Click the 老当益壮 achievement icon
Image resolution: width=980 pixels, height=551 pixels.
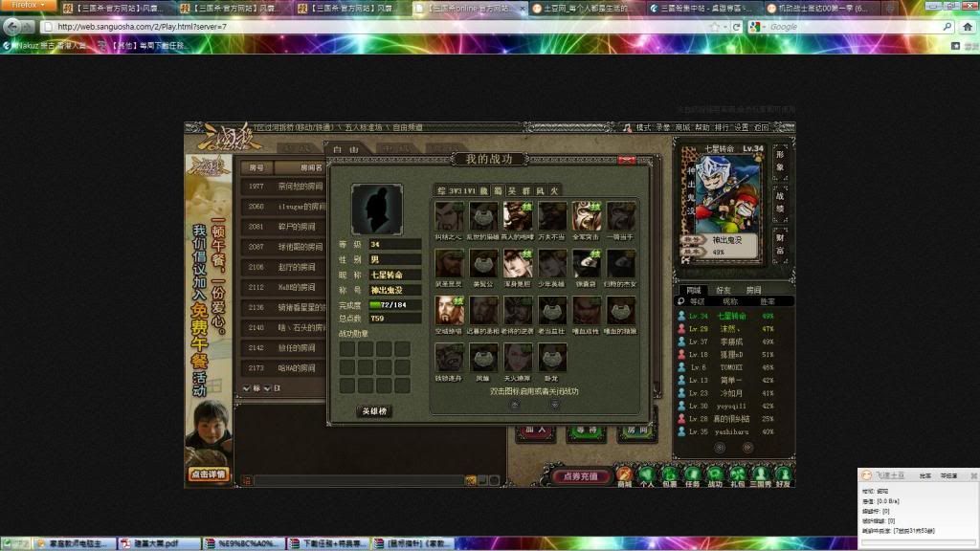(x=552, y=311)
